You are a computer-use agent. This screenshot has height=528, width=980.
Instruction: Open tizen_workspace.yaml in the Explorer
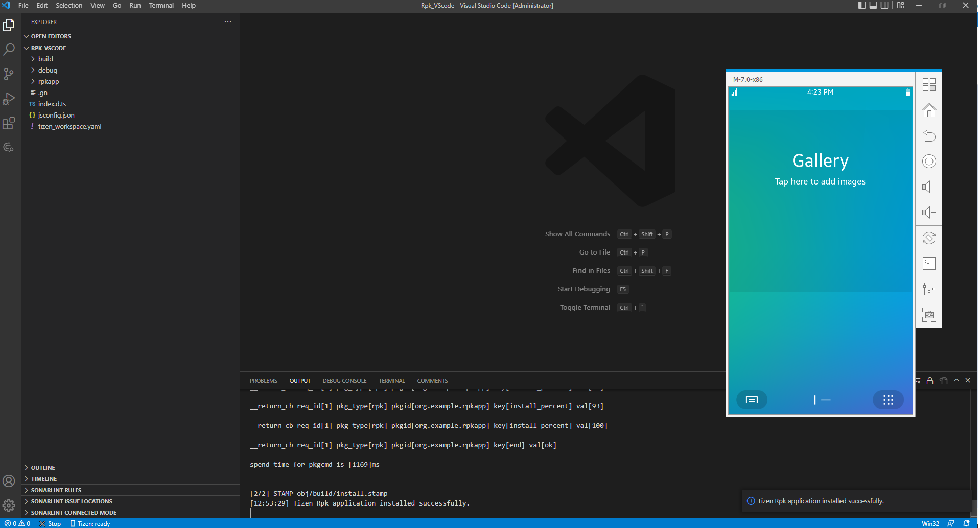coord(70,126)
